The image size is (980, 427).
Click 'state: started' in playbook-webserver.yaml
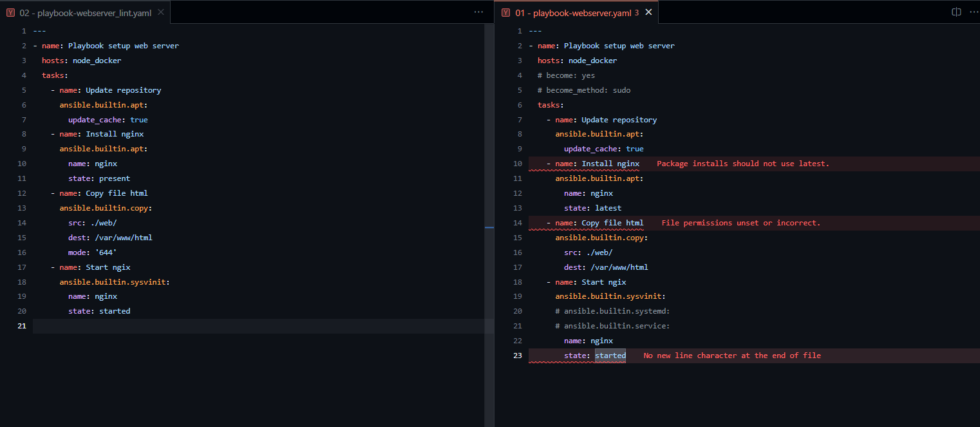[x=595, y=356]
